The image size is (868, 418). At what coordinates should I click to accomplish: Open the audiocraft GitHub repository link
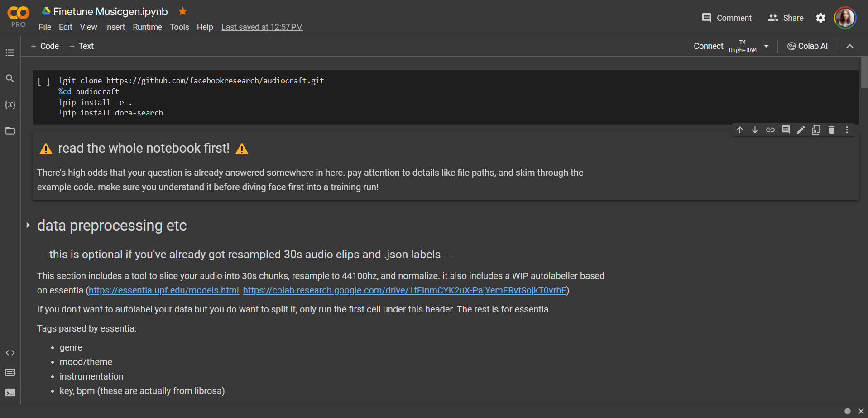(215, 81)
